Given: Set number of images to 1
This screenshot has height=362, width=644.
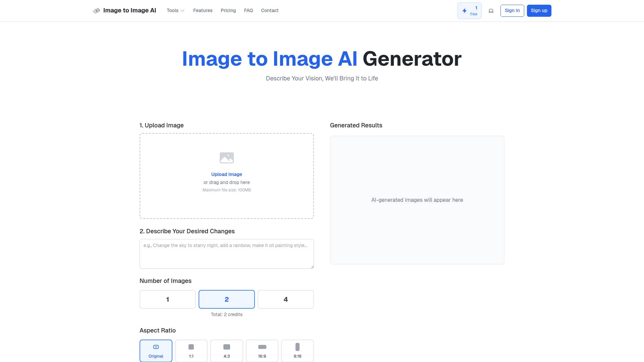Looking at the screenshot, I should tap(168, 299).
